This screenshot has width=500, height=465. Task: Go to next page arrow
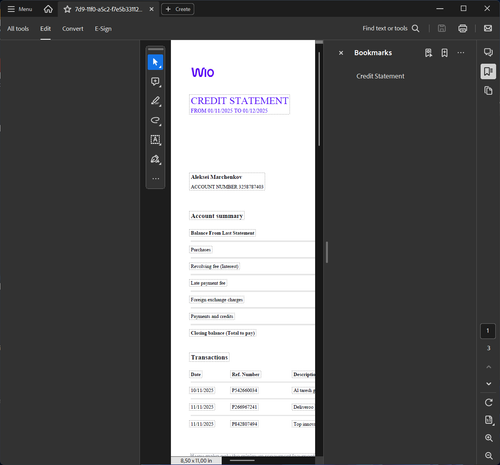[x=488, y=384]
